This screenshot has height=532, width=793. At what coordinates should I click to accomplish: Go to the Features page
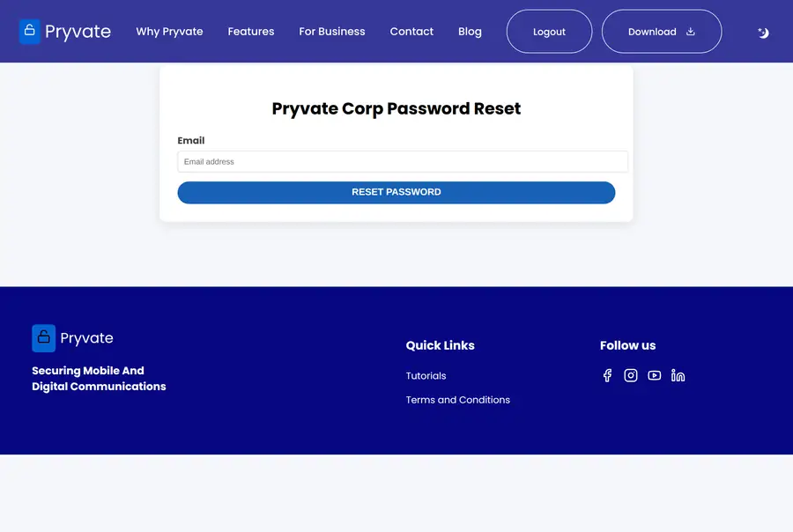coord(251,32)
